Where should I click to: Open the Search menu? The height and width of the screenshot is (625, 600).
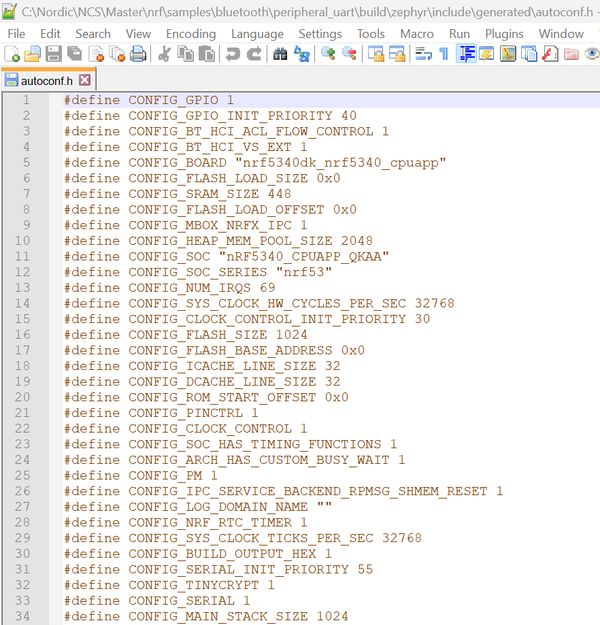pos(93,34)
